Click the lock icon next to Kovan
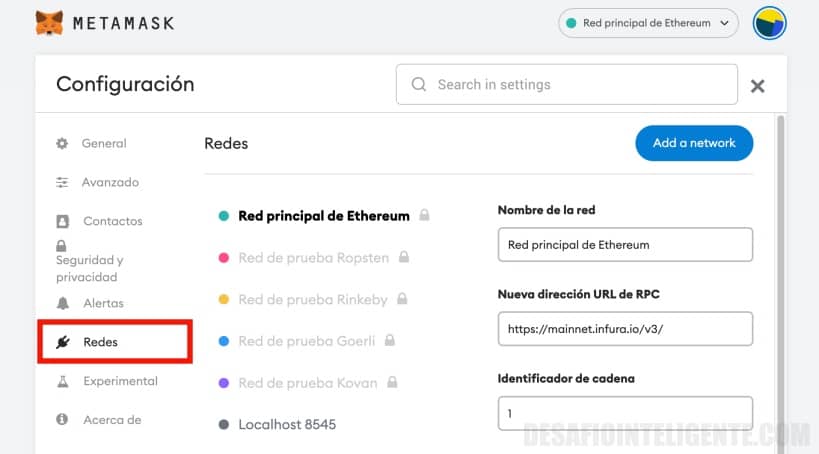The image size is (819, 454). (x=392, y=382)
